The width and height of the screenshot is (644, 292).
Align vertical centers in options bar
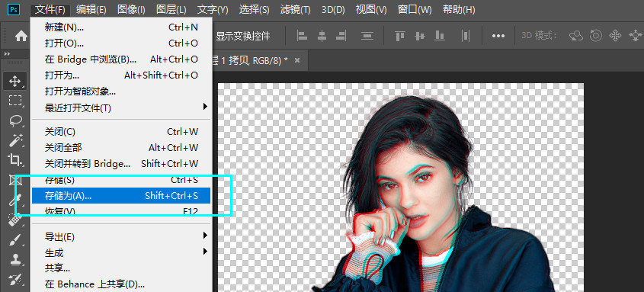click(420, 36)
